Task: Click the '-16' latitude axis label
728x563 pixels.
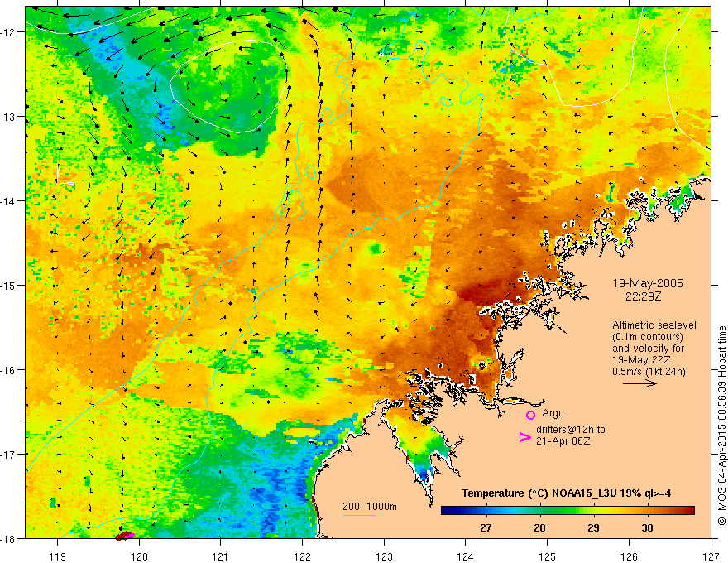Action: (x=9, y=370)
